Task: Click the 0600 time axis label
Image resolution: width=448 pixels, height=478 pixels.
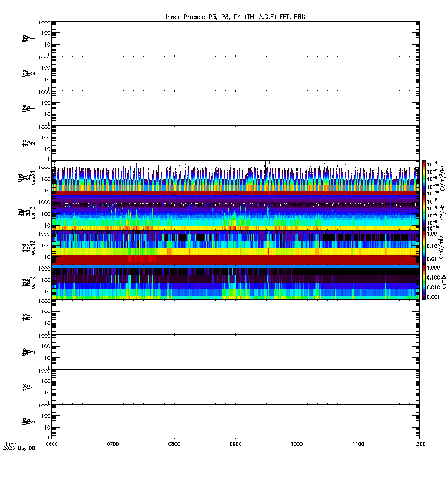Action: coord(51,444)
